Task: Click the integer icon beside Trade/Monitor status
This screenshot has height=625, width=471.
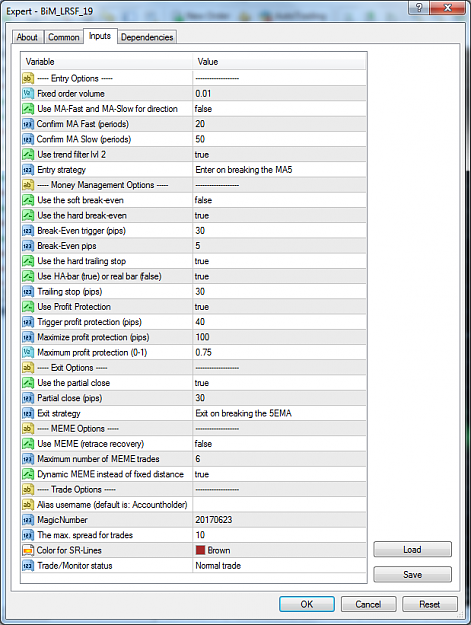Action: tap(28, 566)
